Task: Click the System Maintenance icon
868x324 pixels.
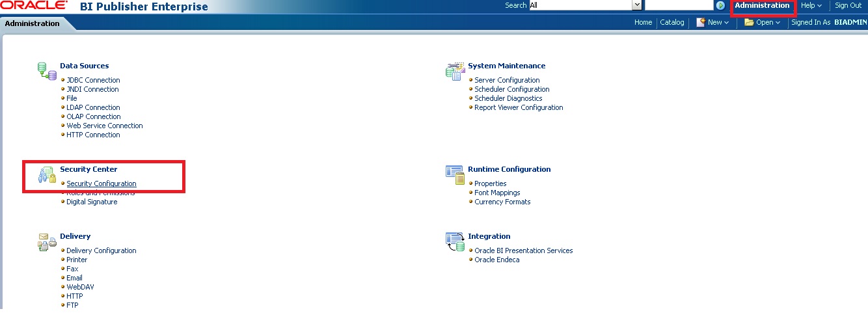Action: point(455,71)
